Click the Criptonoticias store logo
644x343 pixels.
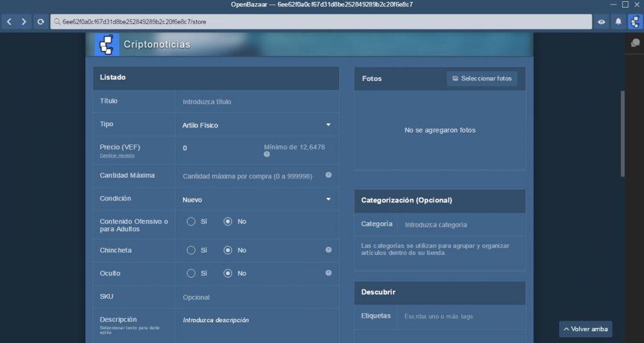[107, 45]
